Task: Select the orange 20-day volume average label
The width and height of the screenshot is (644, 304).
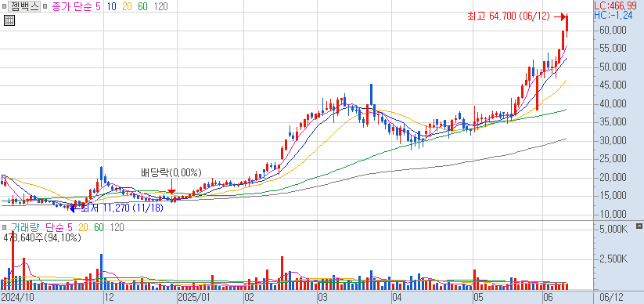Action: pyautogui.click(x=84, y=227)
